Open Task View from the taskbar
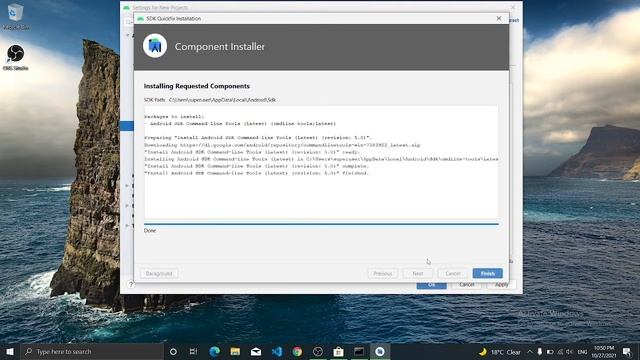The width and height of the screenshot is (640, 360). click(x=193, y=351)
